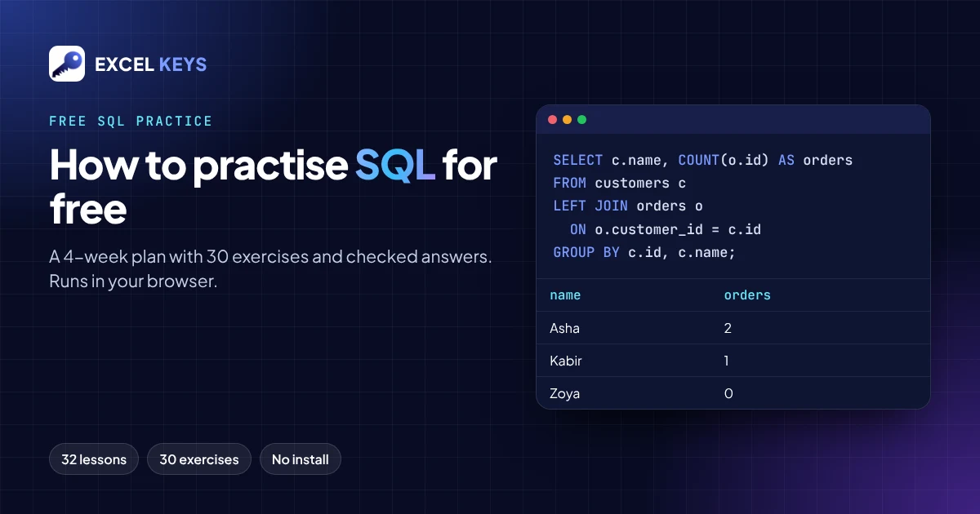Click the "FROM customers c" code line

tap(620, 184)
